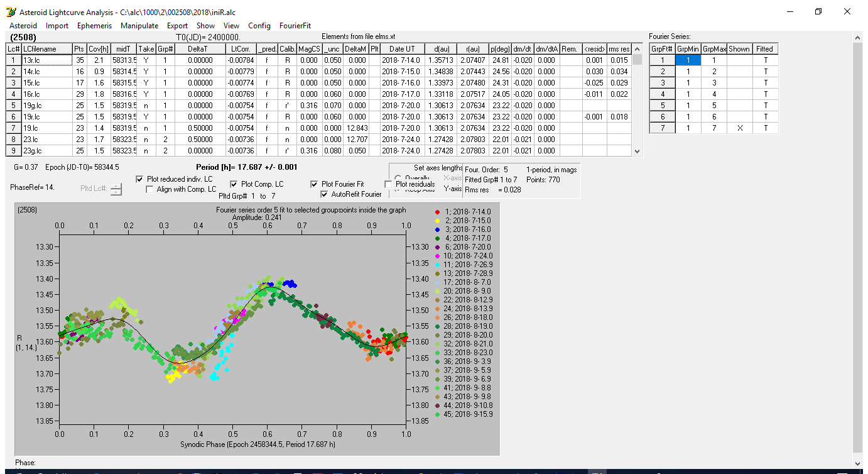Open the Export menu

[177, 26]
